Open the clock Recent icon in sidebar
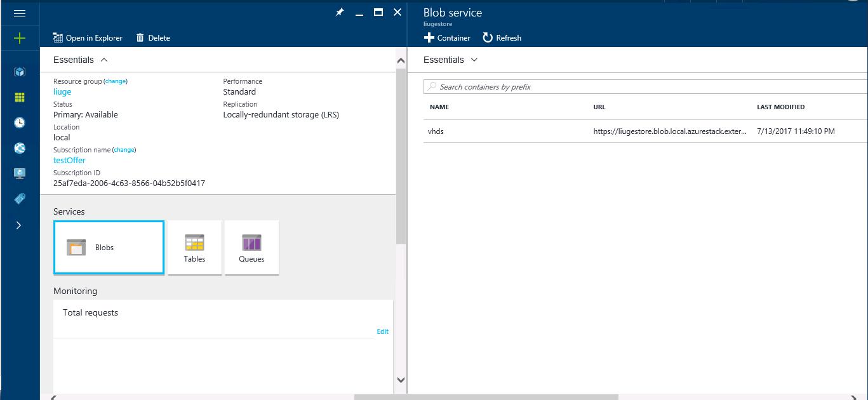Image resolution: width=868 pixels, height=400 pixels. 20,123
